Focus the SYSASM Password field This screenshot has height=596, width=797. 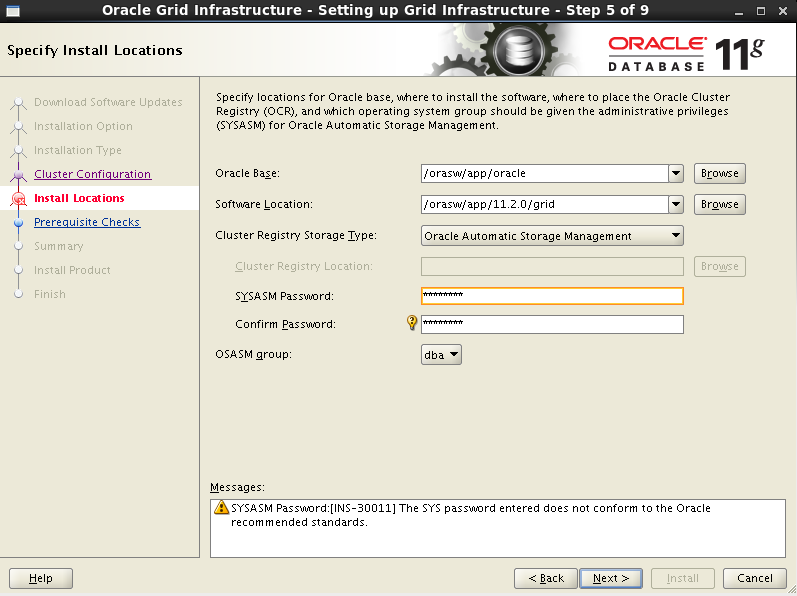coord(552,296)
